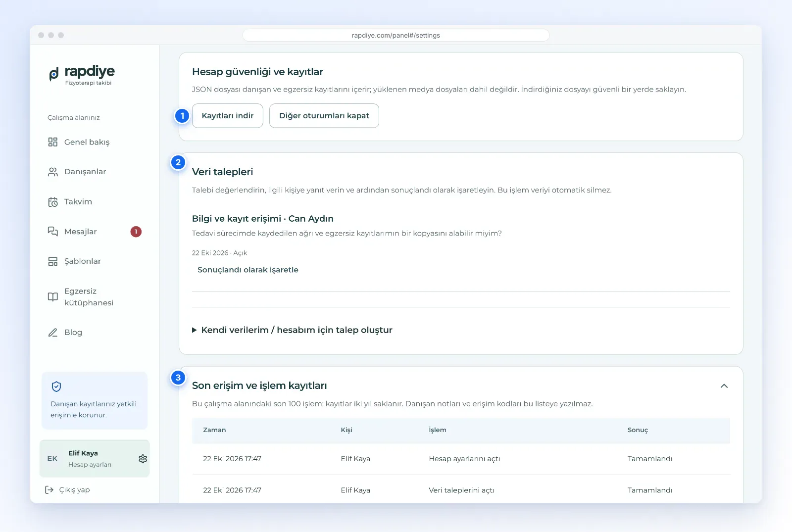Open Elif Kaya Hesap ayarları card
This screenshot has height=532, width=792.
95,459
